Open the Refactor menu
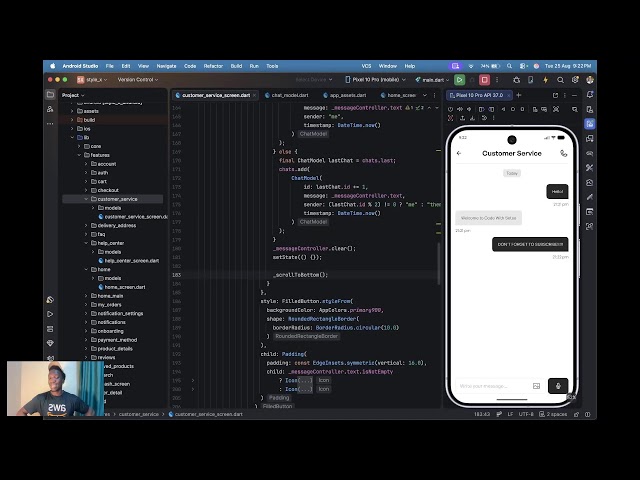Viewport: 640px width, 480px height. 213,66
